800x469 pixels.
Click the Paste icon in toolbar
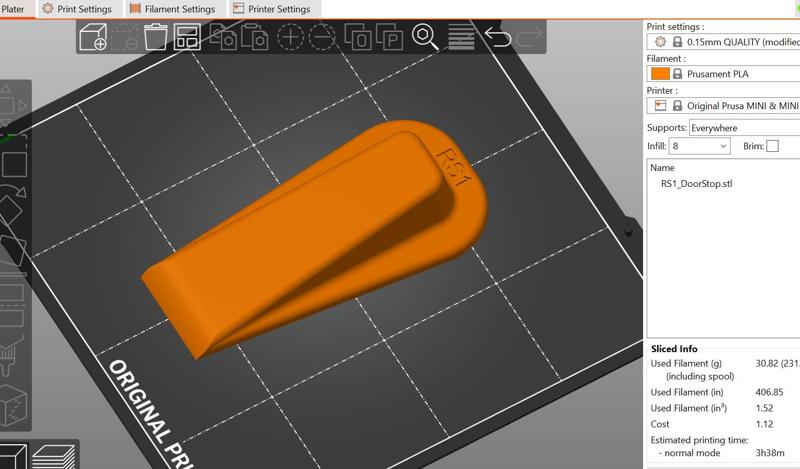coord(255,37)
